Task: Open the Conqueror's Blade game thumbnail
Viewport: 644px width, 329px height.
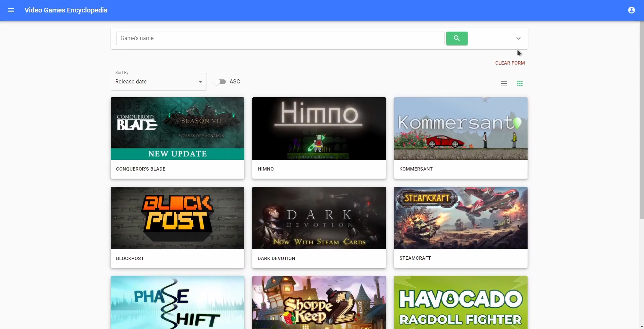Action: pyautogui.click(x=177, y=129)
